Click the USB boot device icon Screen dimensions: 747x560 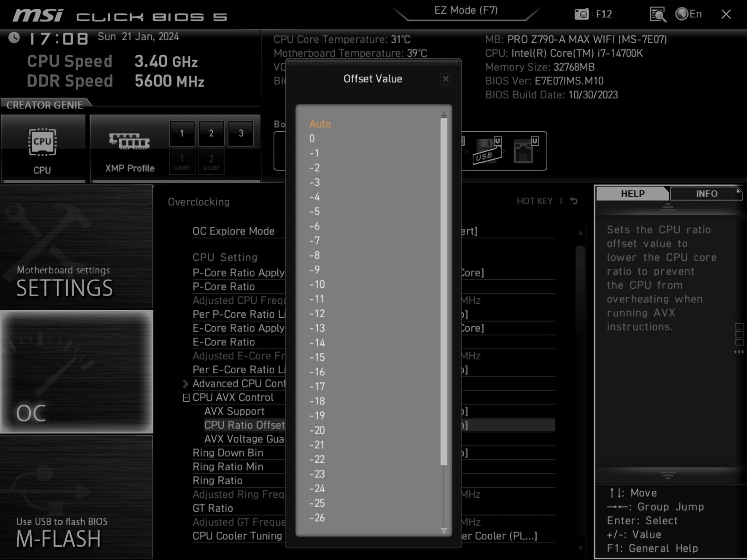pyautogui.click(x=486, y=152)
